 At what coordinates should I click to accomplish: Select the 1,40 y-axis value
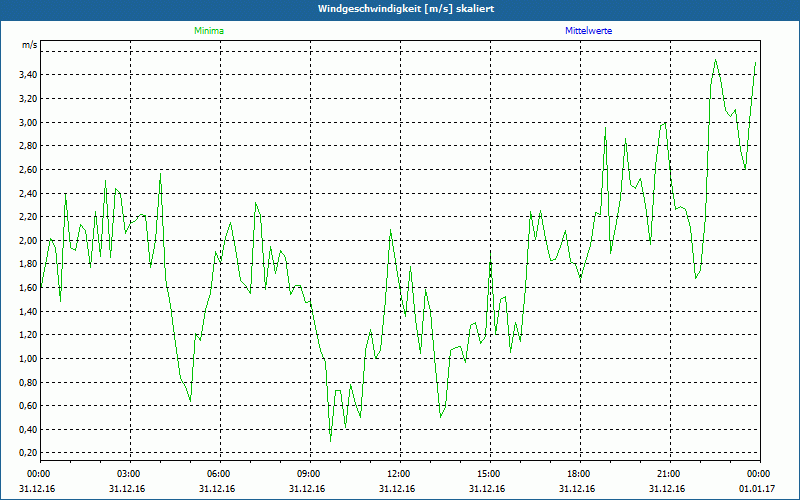pyautogui.click(x=28, y=311)
